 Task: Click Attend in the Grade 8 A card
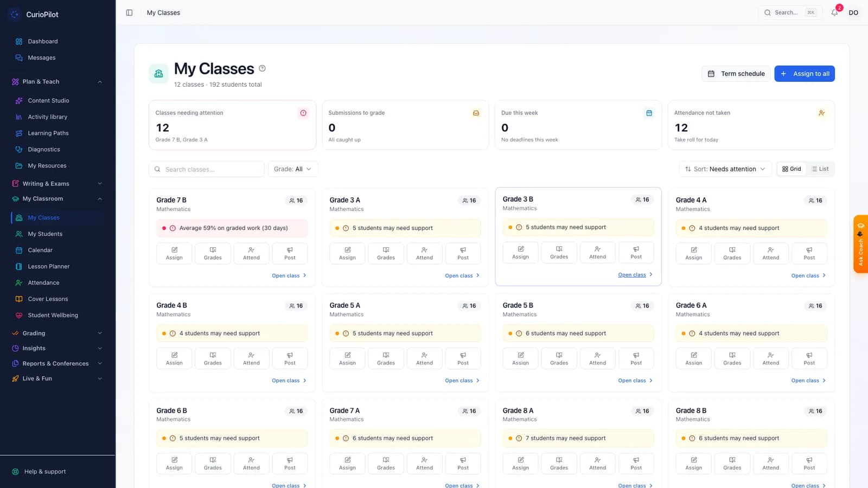[597, 463]
